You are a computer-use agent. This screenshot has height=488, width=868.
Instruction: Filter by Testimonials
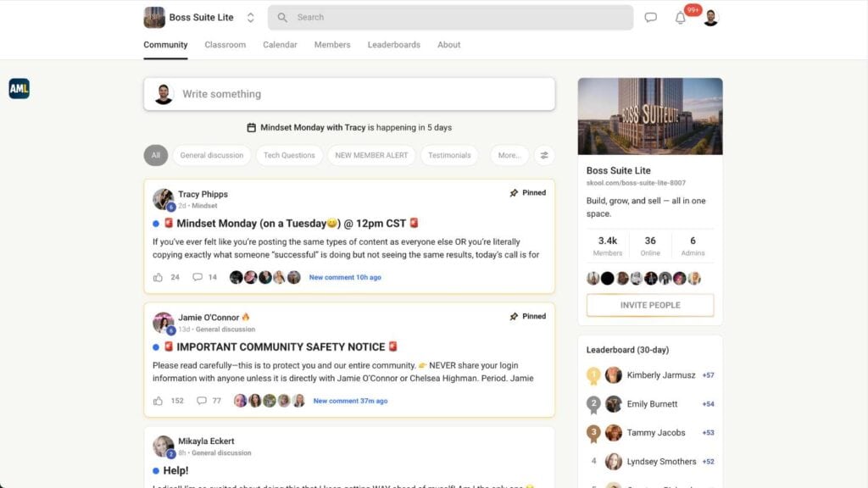coord(449,156)
